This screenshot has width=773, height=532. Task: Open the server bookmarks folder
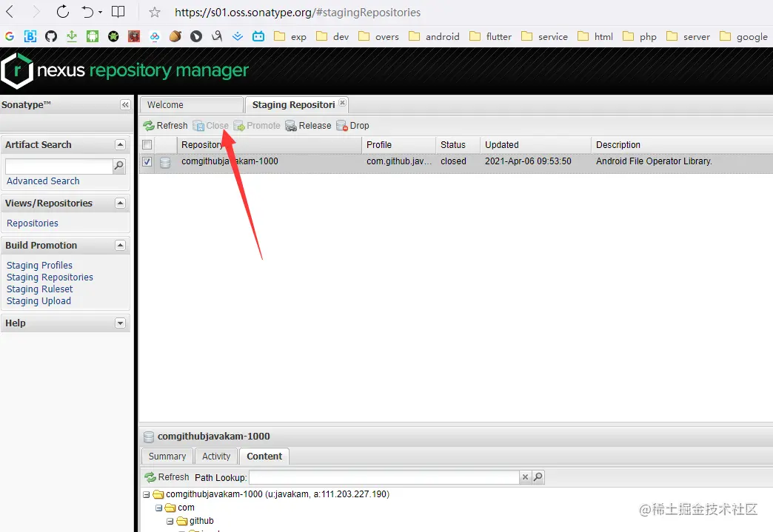tap(688, 36)
